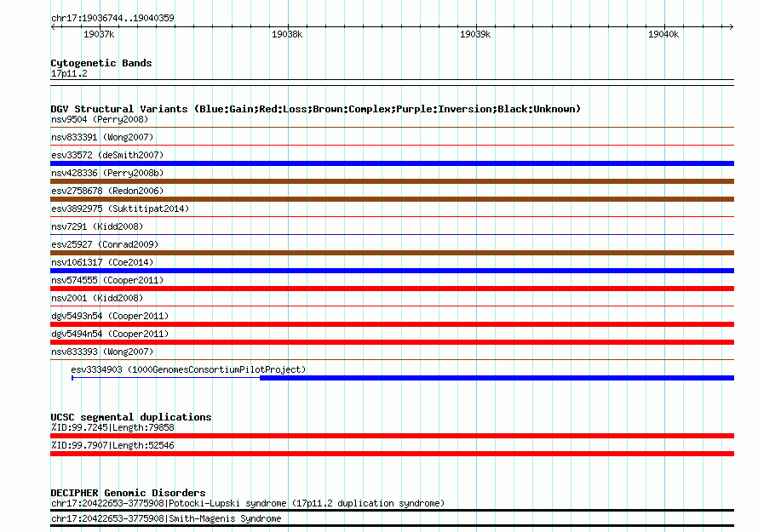Click the red bar under %ID:99.7245

(x=392, y=436)
